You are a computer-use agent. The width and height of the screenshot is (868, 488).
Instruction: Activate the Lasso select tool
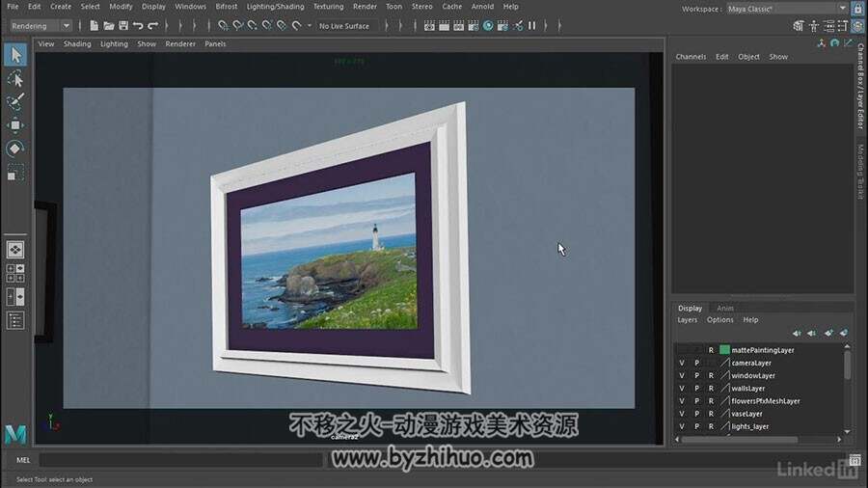coord(15,79)
